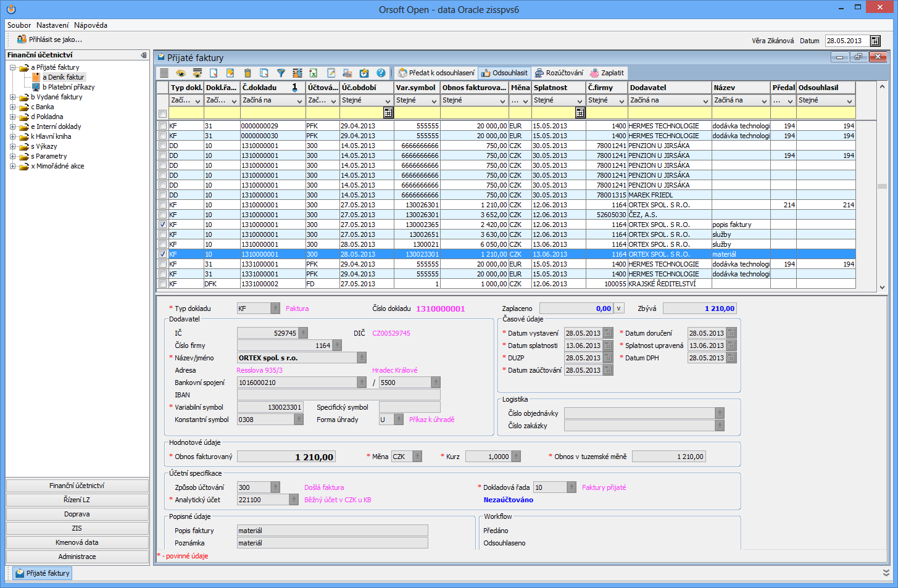
Task: Click the Administrace module button
Action: pyautogui.click(x=77, y=557)
